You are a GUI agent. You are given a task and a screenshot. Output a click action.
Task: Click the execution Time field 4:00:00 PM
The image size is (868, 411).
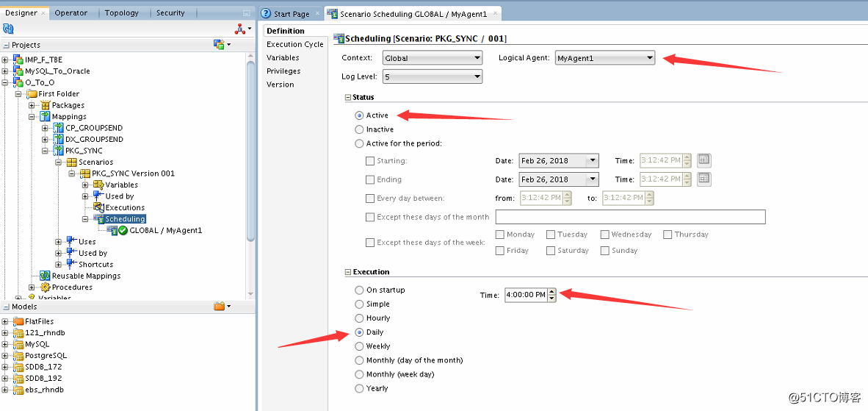coord(525,295)
